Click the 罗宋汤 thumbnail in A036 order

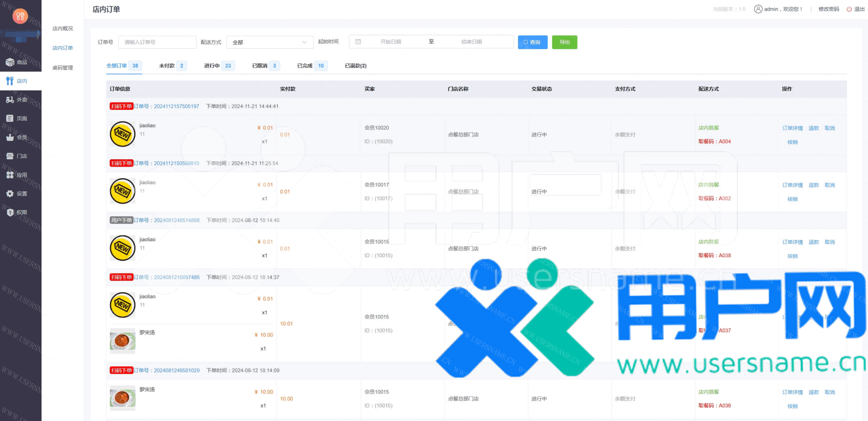tap(122, 398)
